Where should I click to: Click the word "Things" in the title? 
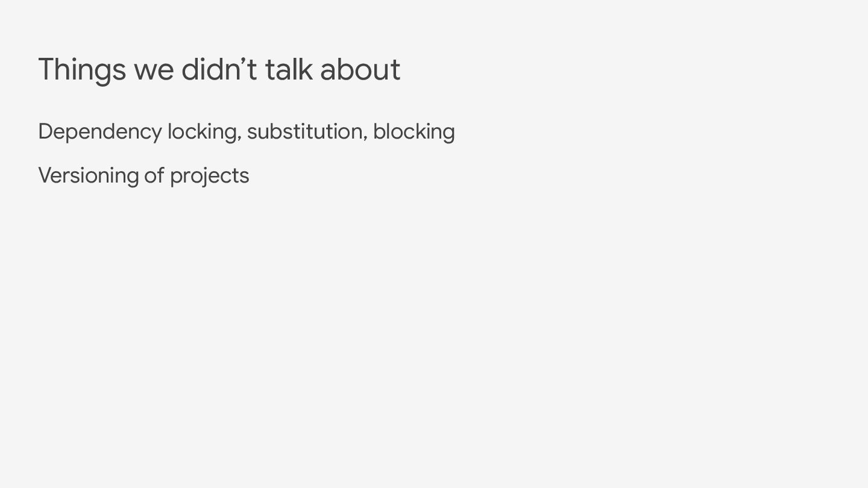pyautogui.click(x=82, y=70)
